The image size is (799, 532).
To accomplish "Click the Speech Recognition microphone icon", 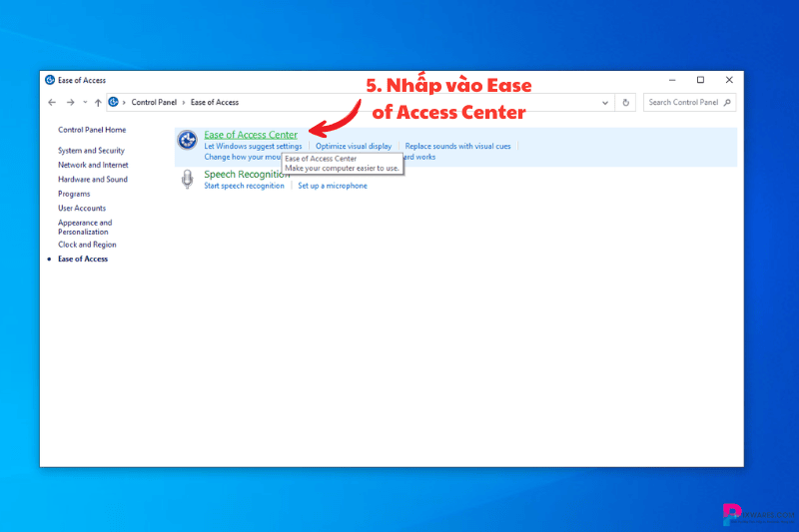I will pos(186,179).
